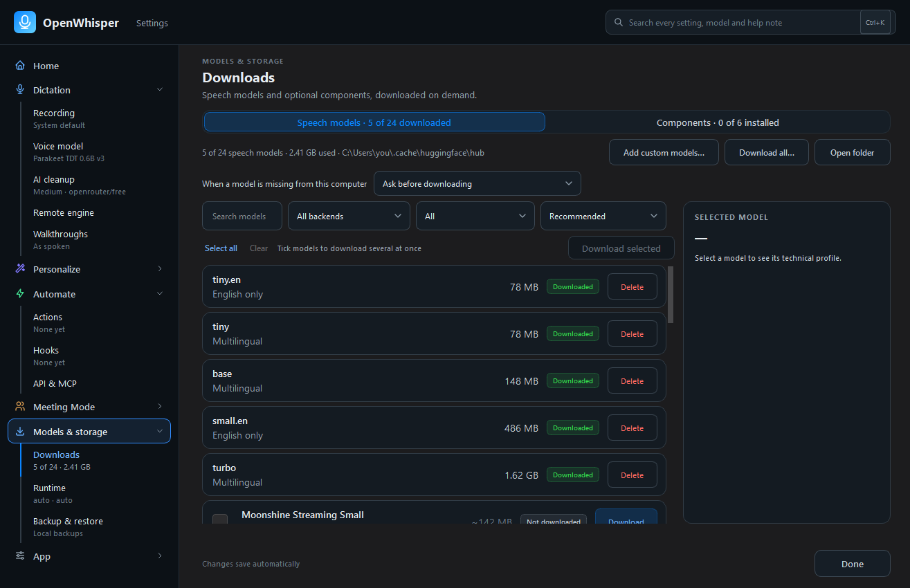The height and width of the screenshot is (588, 910).
Task: Delete the tiny.en model
Action: [x=632, y=287]
